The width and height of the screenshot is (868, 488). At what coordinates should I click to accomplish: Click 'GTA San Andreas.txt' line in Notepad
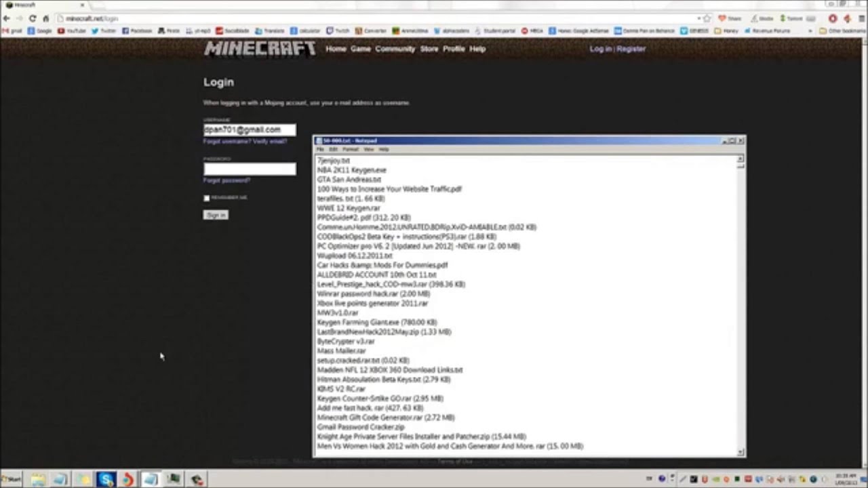coord(349,180)
